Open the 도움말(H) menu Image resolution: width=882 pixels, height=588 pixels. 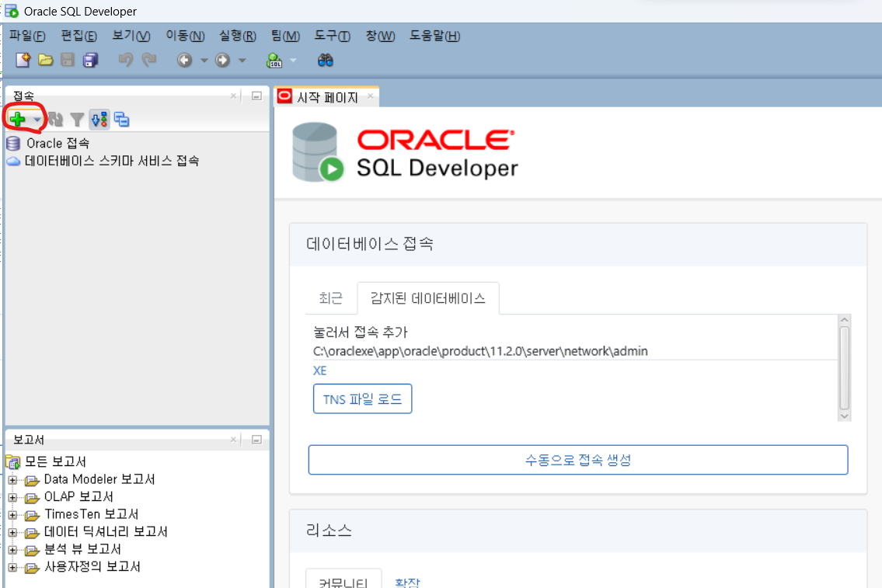pyautogui.click(x=435, y=36)
